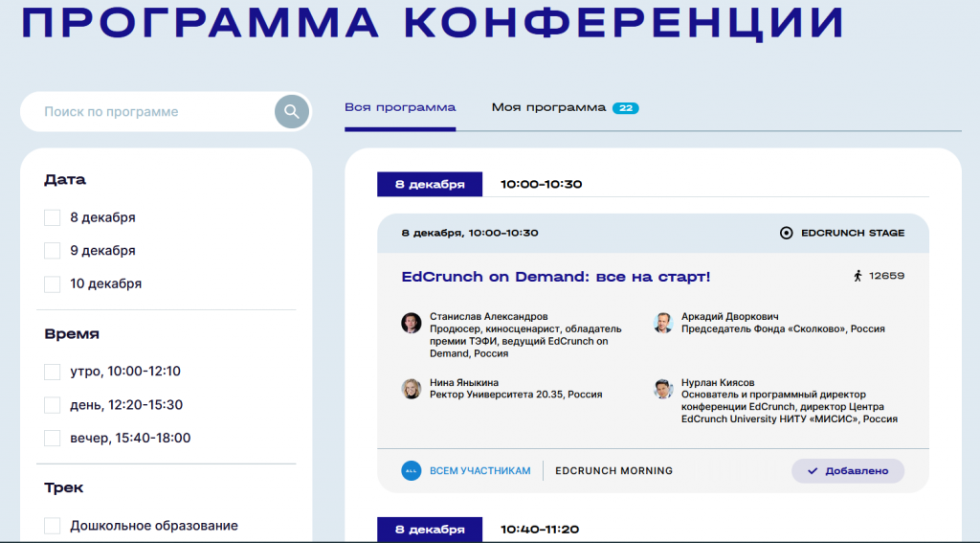
Task: Check the '8 декабря' date filter
Action: (53, 217)
